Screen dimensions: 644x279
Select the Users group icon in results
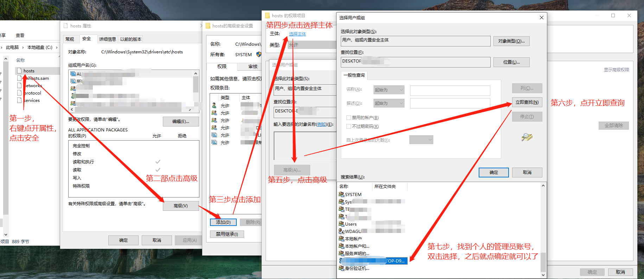(x=341, y=224)
